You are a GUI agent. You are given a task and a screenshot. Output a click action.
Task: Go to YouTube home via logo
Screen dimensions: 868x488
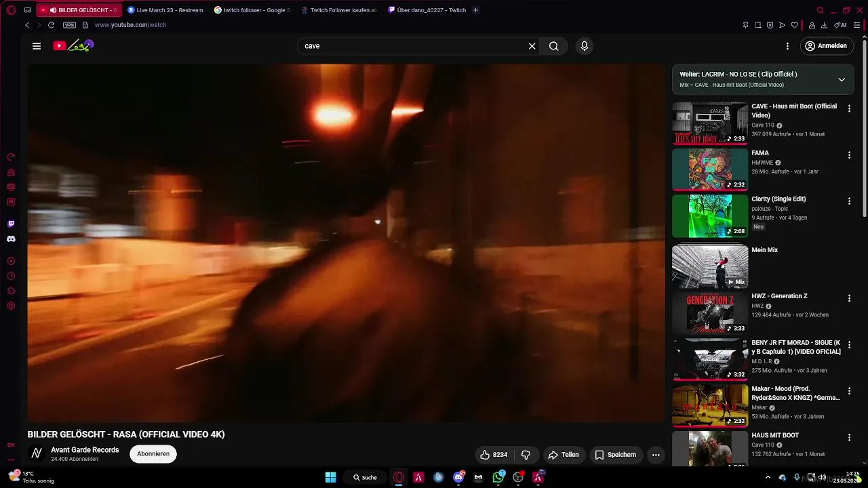73,46
